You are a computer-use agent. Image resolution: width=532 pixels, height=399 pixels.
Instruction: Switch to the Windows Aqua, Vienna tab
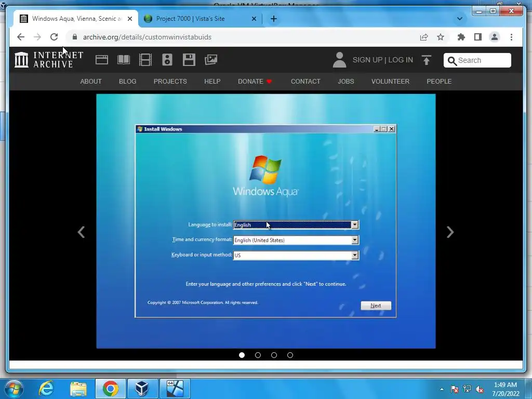point(76,19)
